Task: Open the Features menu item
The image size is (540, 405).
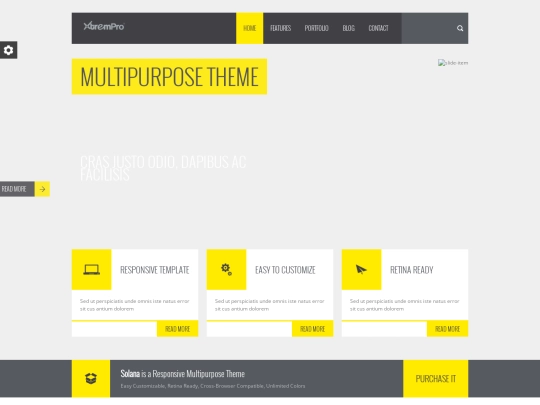Action: pyautogui.click(x=281, y=28)
